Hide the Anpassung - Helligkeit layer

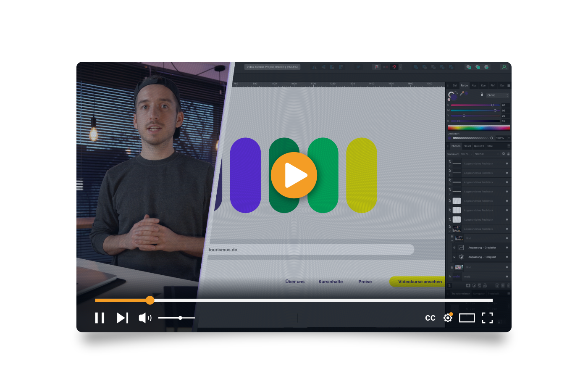pyautogui.click(x=507, y=257)
